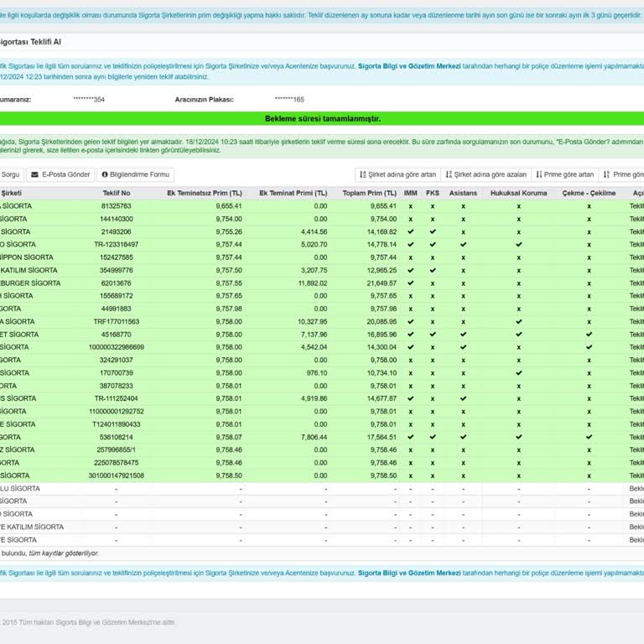The height and width of the screenshot is (644, 644).
Task: Click the E-Posta Gönder button
Action: [x=60, y=174]
